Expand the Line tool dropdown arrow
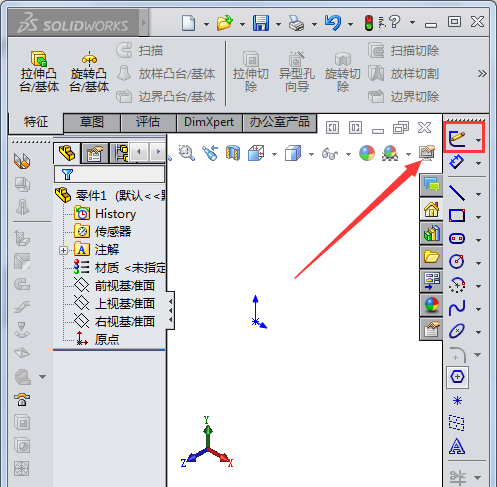Viewport: 497px width, 487px height. pyautogui.click(x=478, y=194)
